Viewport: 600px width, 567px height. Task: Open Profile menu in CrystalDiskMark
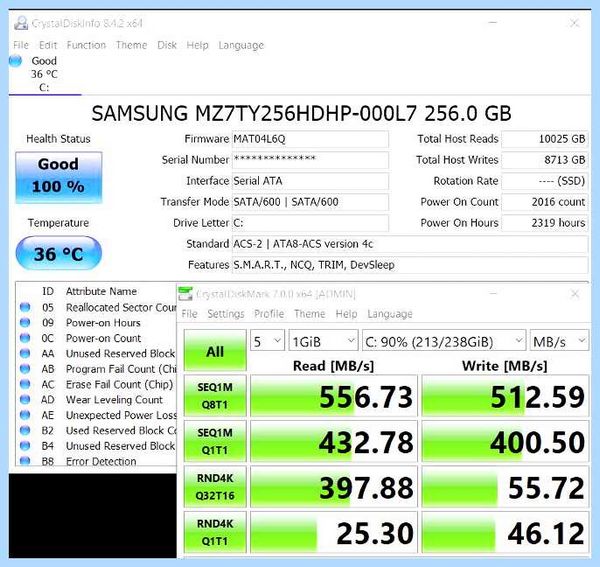(x=269, y=314)
